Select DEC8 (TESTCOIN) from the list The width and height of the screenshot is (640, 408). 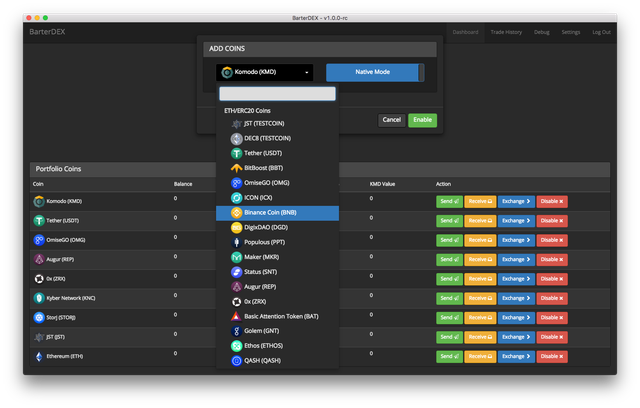pos(278,138)
